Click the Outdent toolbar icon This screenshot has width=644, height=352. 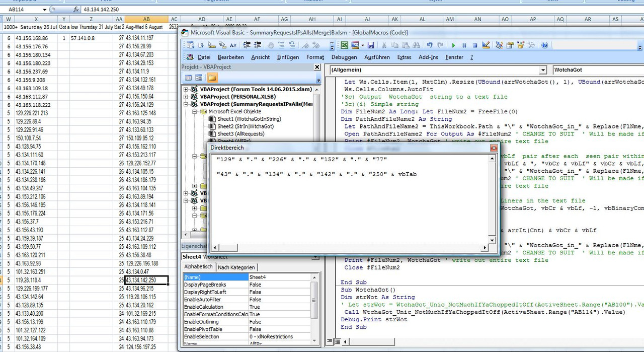258,45
